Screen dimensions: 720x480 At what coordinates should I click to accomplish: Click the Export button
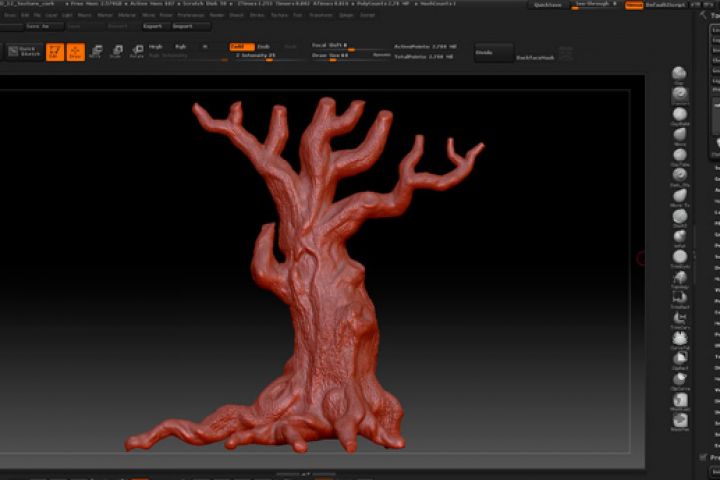[152, 26]
